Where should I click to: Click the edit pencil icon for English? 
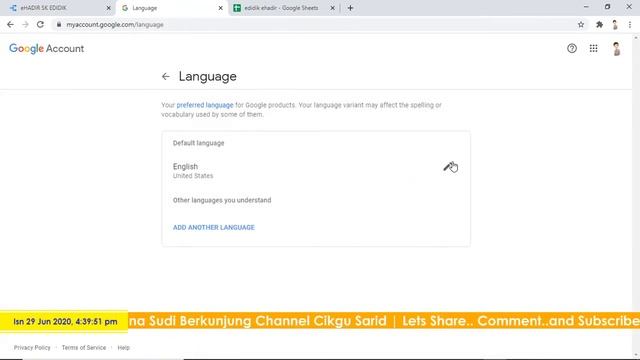click(448, 167)
